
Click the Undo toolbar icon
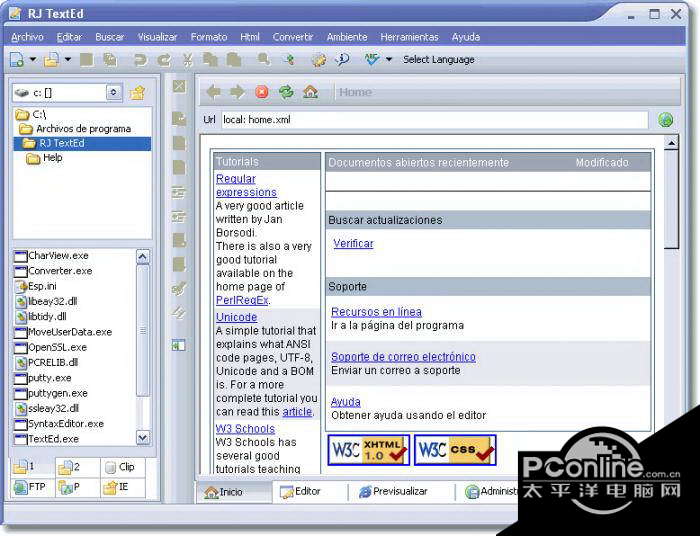[141, 60]
